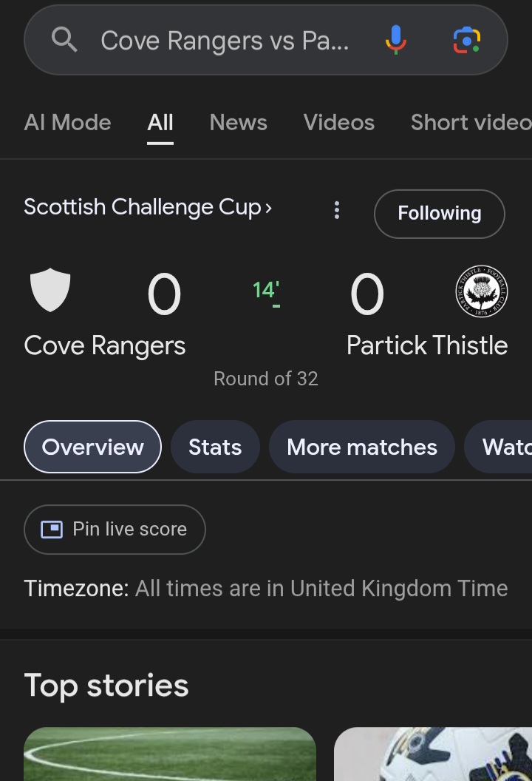Click the search query input field

click(x=225, y=41)
